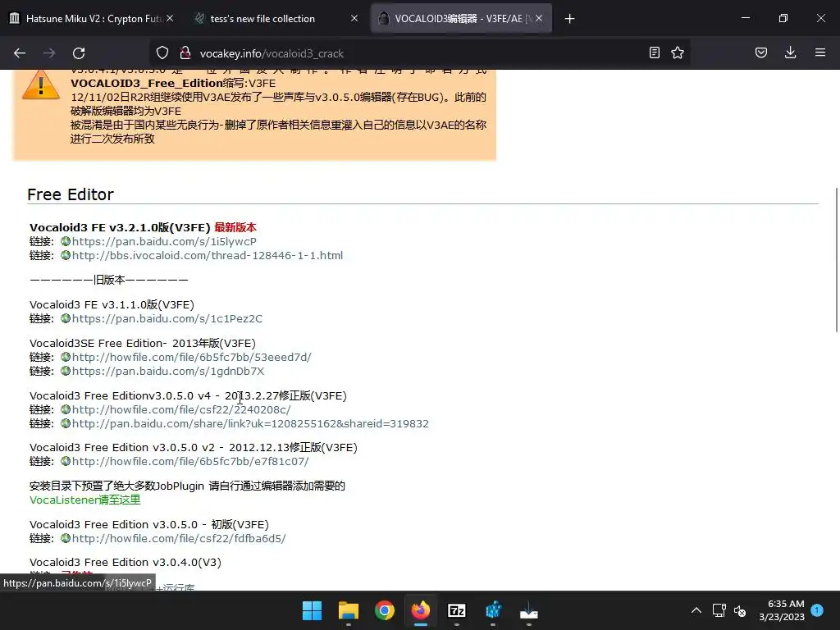The height and width of the screenshot is (630, 840).
Task: Click the green VocaListener link
Action: [84, 500]
